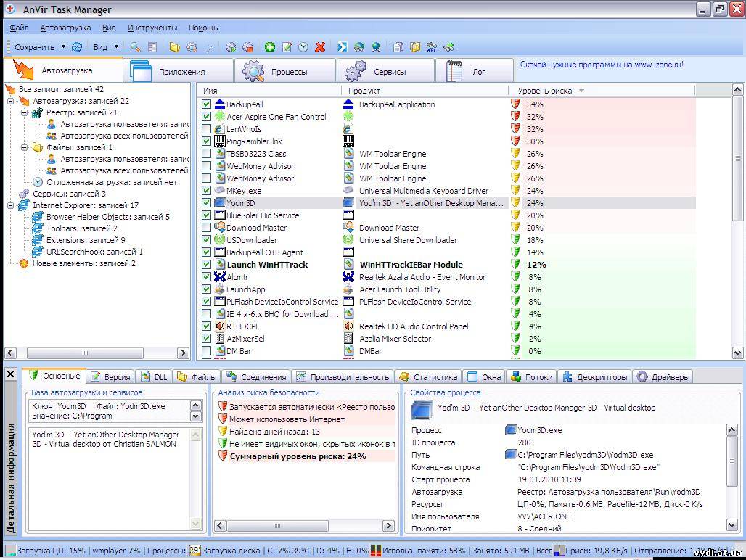This screenshot has width=746, height=560.
Task: Collapse the Реестр: записей 21 node
Action: pos(24,112)
